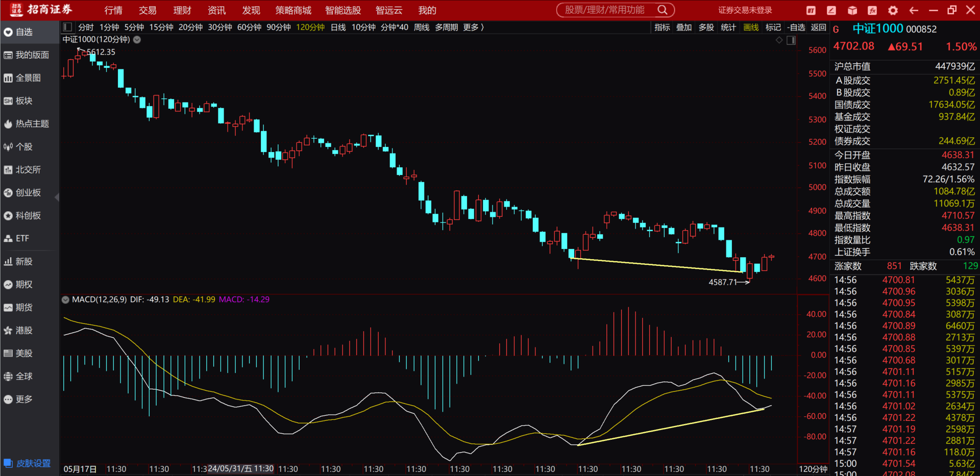The width and height of the screenshot is (980, 476).
Task: Click the 指标 indicator button
Action: tap(662, 27)
